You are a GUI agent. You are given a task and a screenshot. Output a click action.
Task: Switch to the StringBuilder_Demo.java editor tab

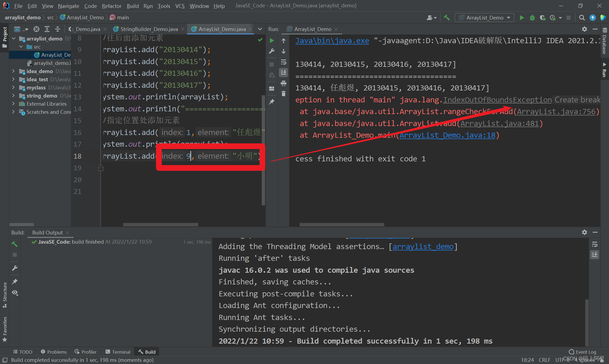tap(148, 29)
